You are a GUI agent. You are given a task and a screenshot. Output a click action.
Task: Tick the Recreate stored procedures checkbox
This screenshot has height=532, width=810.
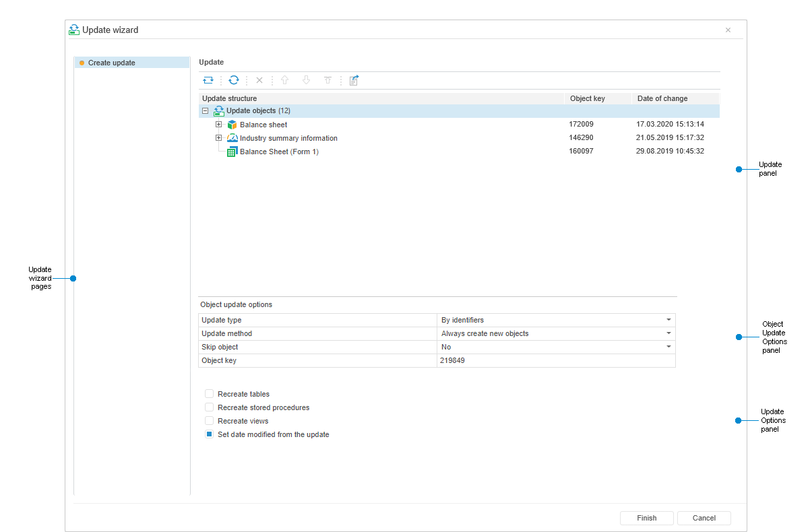(210, 407)
